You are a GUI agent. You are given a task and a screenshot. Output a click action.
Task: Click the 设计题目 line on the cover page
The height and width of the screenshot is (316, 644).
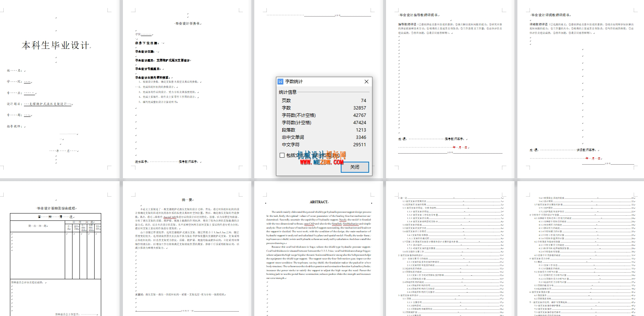click(39, 104)
